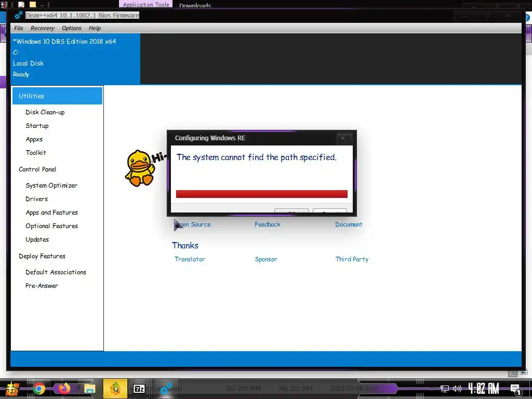
Task: Open the Pre-Answer page
Action: pos(42,286)
